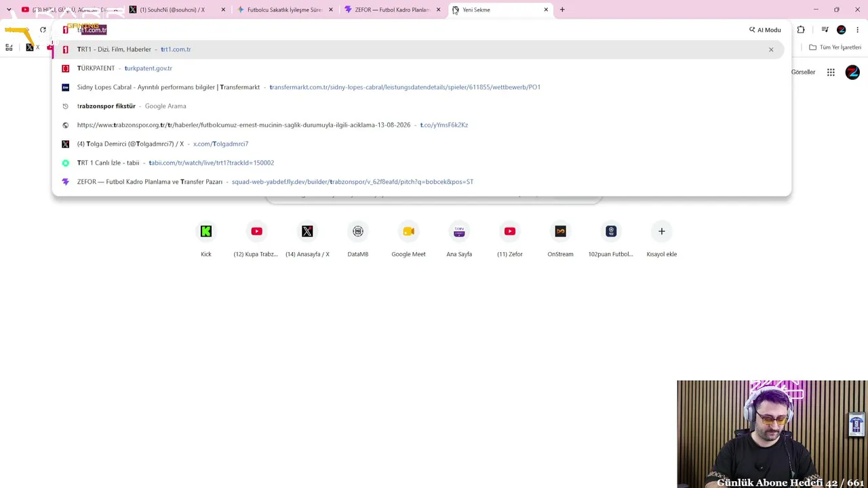This screenshot has width=868, height=488.
Task: Click the X favicon beside Tolga Demirci
Action: [65, 144]
